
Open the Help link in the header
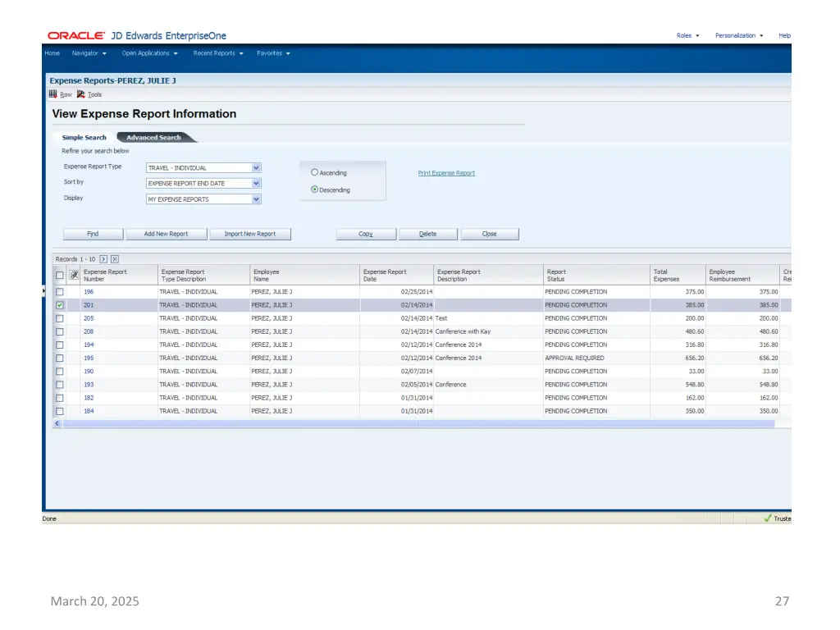tap(785, 36)
